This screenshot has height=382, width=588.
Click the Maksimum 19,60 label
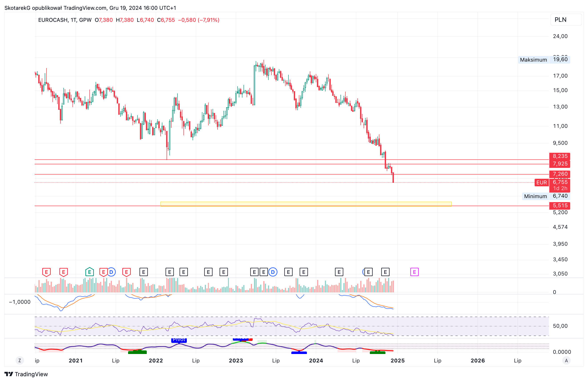click(x=544, y=60)
